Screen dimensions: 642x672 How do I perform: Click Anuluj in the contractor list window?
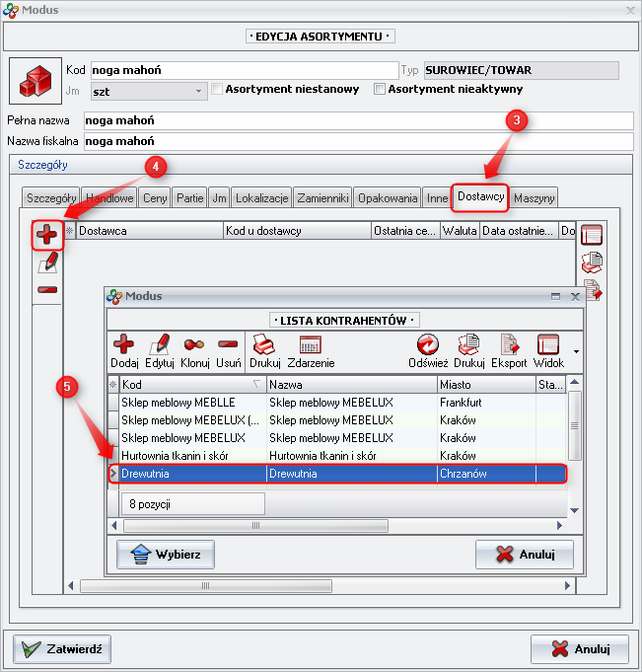coord(525,555)
